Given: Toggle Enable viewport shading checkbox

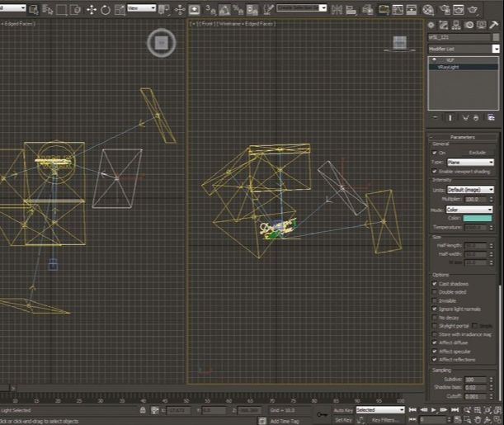Looking at the screenshot, I should pyautogui.click(x=435, y=172).
